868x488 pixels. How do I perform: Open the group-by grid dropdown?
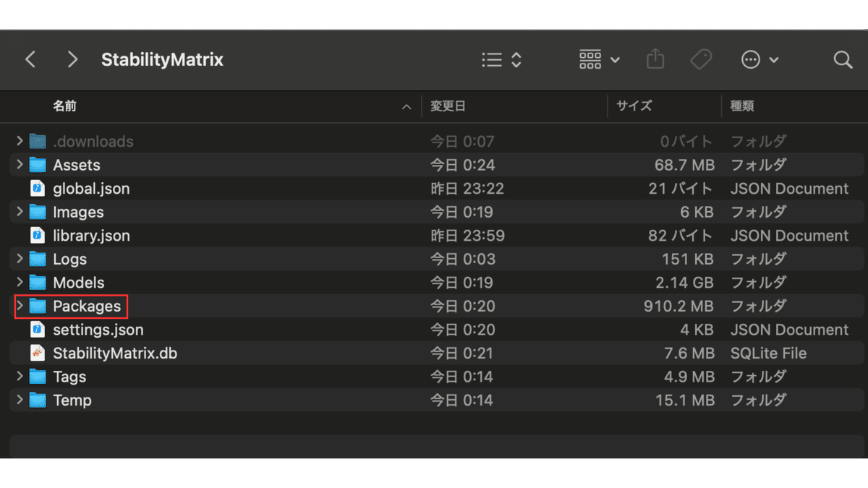[x=600, y=59]
